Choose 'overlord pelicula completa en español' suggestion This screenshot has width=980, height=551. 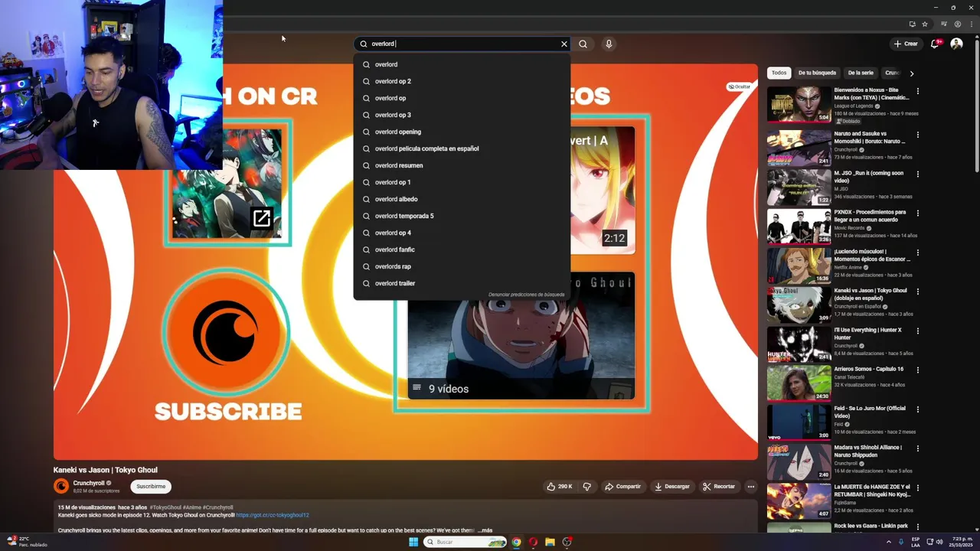click(462, 148)
